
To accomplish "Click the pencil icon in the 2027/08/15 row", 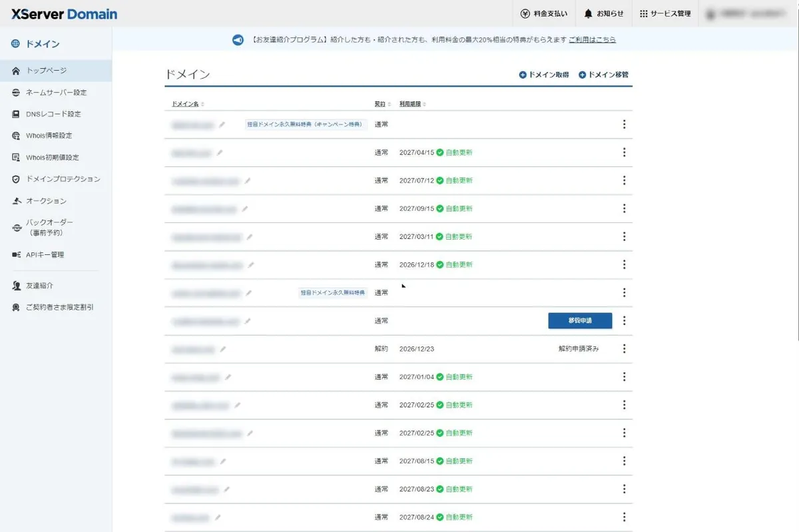I will tap(222, 461).
